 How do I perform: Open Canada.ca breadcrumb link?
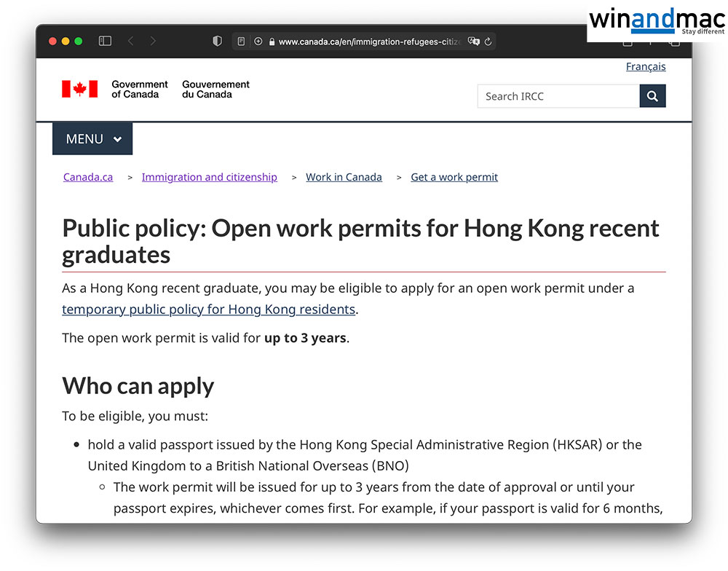pyautogui.click(x=88, y=177)
